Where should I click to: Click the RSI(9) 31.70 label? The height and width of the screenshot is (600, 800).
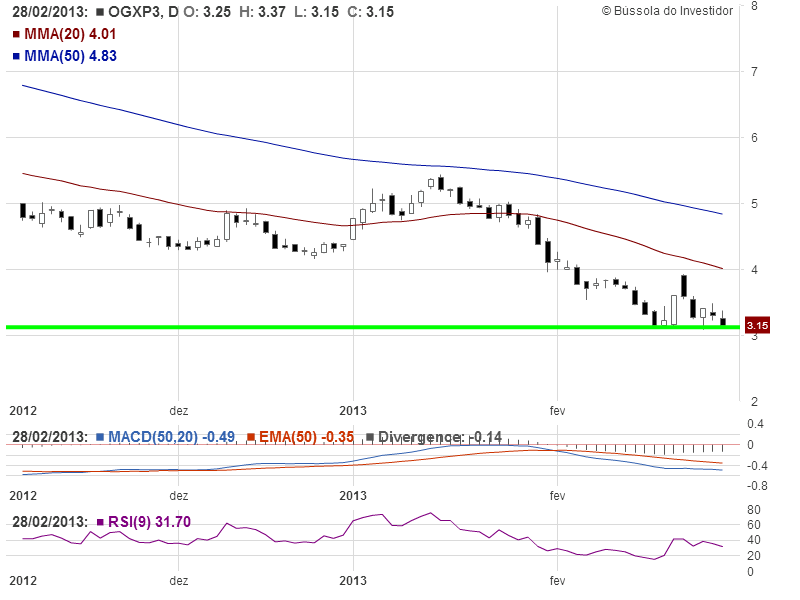149,522
